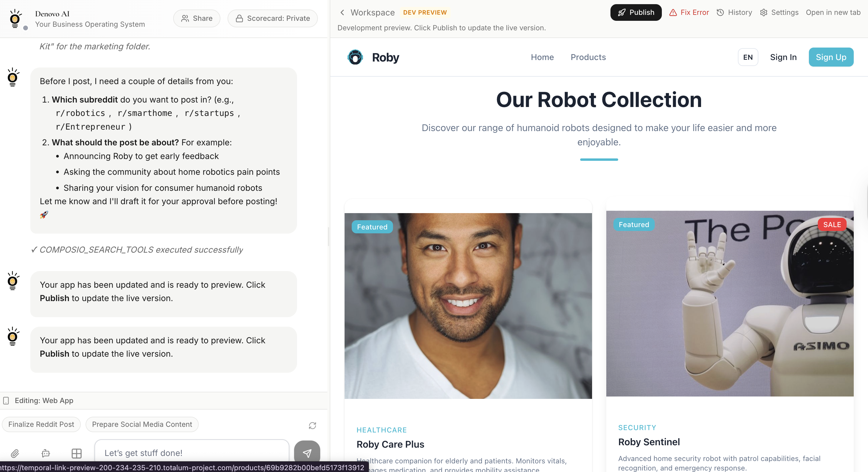Go to Home nav tab
Viewport: 868px width, 472px height.
coord(542,57)
